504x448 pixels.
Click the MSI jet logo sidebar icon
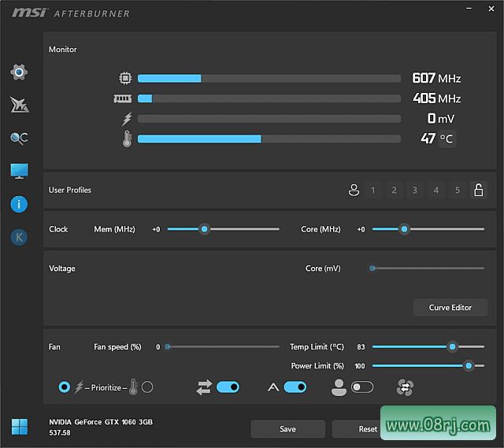[x=19, y=106]
